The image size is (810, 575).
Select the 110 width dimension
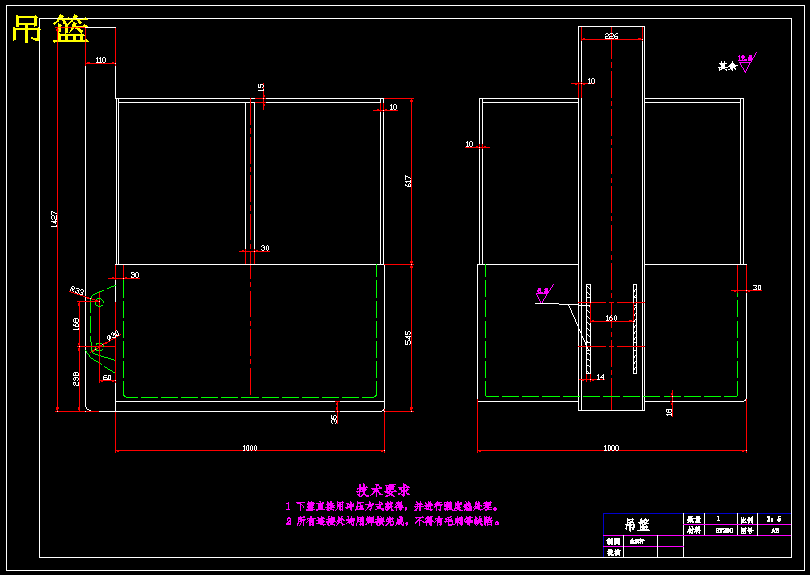click(101, 60)
